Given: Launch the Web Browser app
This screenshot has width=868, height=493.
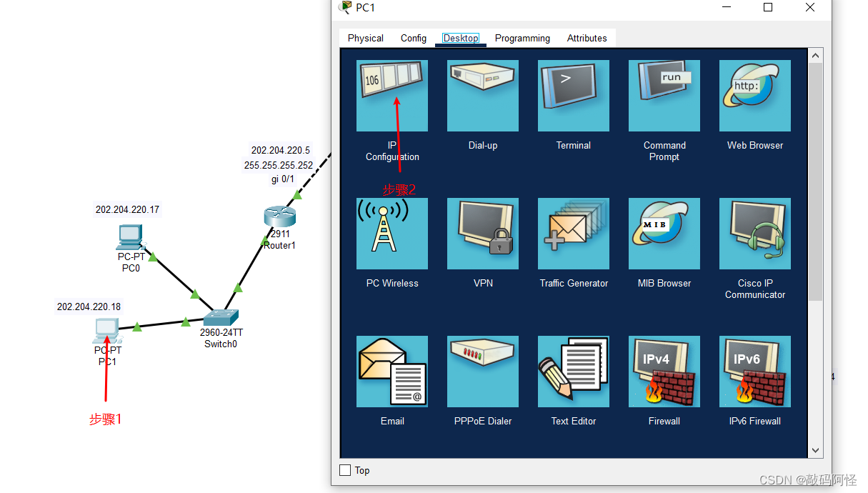Looking at the screenshot, I should [755, 96].
